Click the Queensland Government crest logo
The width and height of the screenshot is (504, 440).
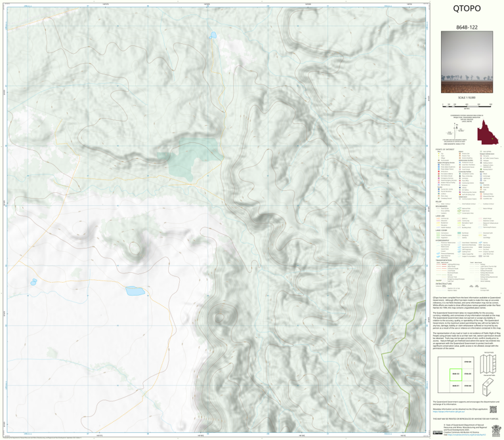pyautogui.click(x=496, y=430)
